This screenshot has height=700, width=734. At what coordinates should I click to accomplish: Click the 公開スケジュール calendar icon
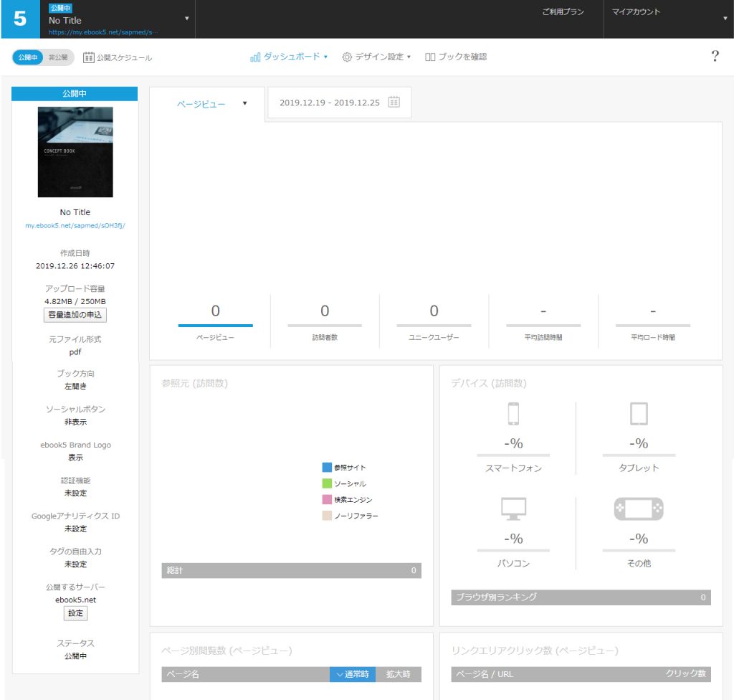click(89, 57)
